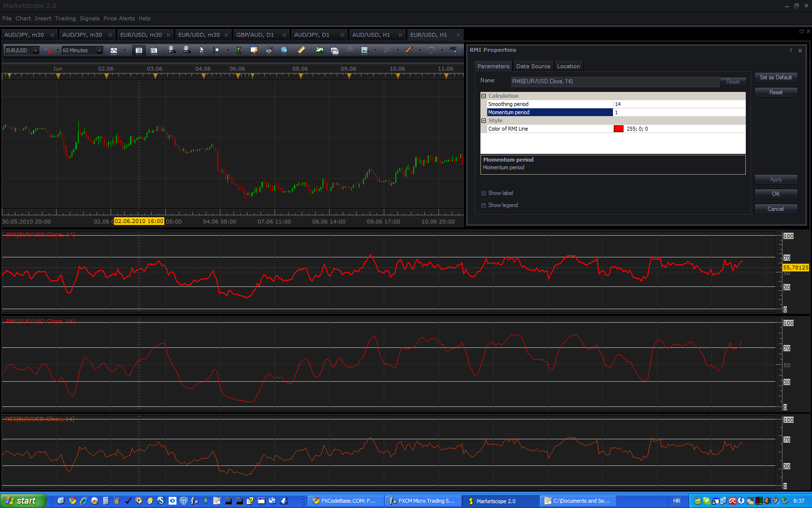Screen dimensions: 812x508
Task: Click the yellow 03.06 date marker on timeline
Action: coord(155,76)
